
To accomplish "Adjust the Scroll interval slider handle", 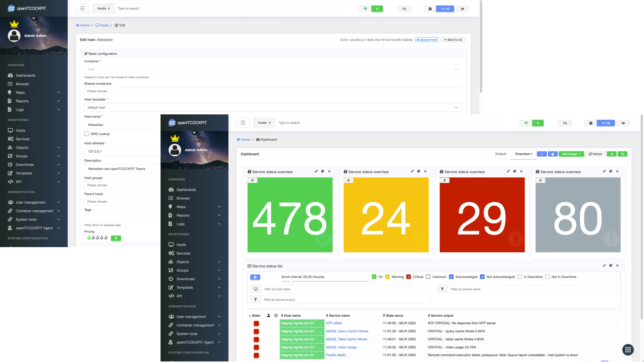I will [x=291, y=282].
